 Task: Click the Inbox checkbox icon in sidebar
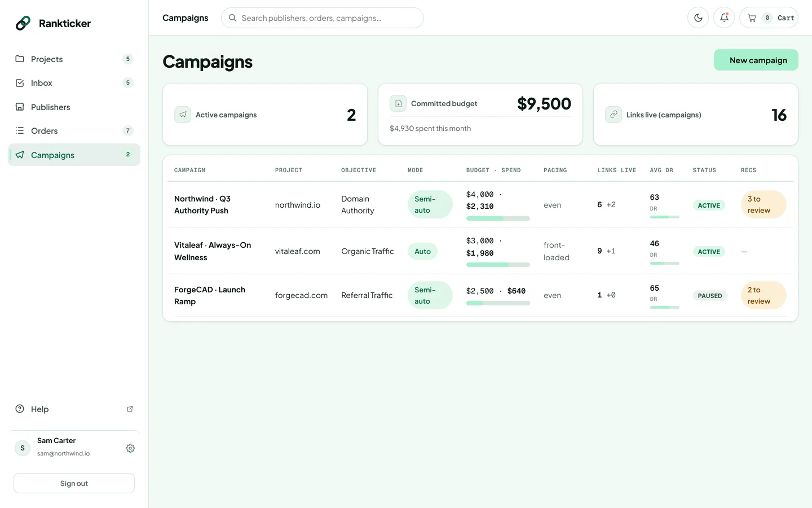click(20, 83)
